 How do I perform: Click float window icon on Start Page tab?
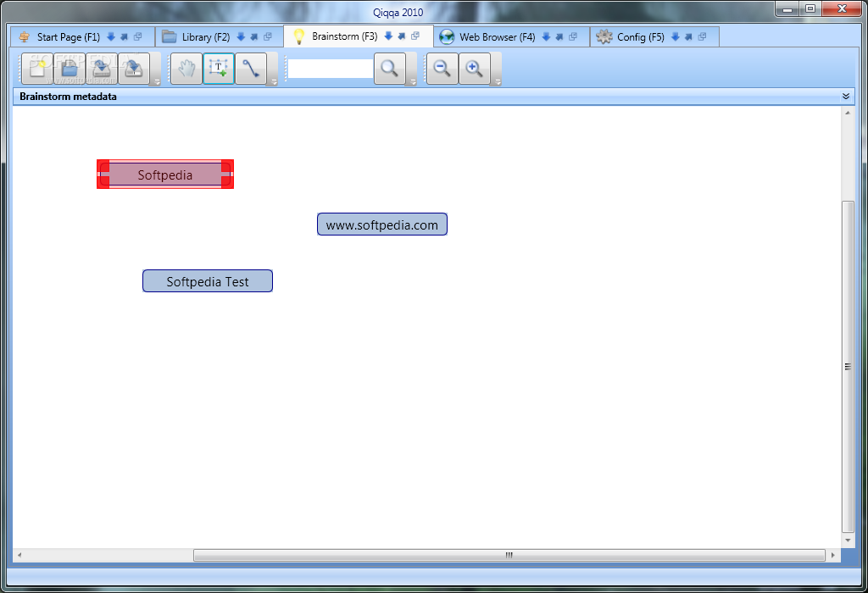(x=138, y=36)
